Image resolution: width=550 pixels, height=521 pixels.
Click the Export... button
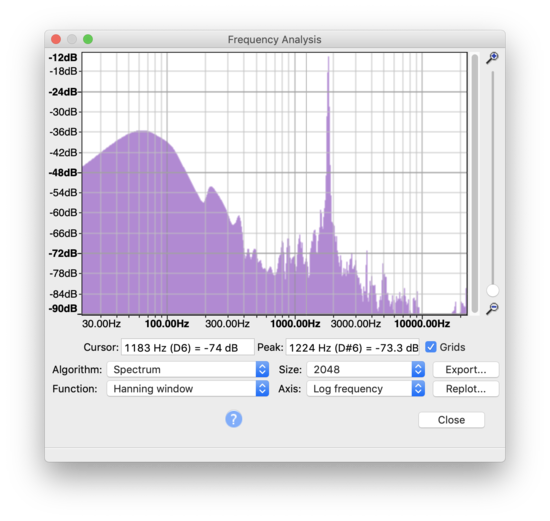tap(466, 369)
